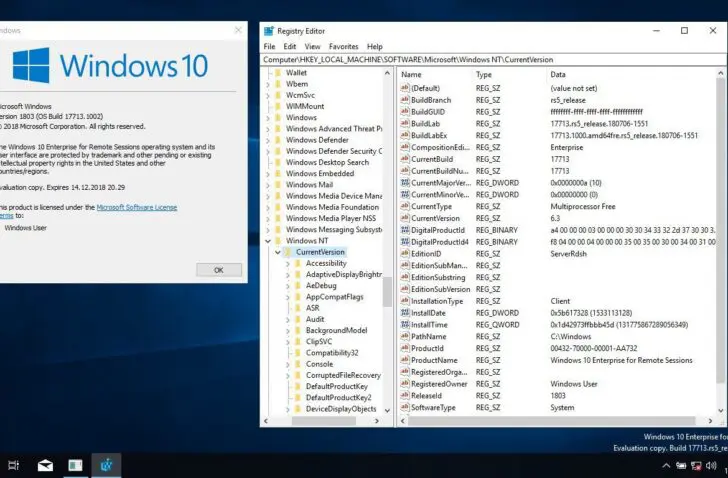Select the SoftwareType value name

click(433, 407)
